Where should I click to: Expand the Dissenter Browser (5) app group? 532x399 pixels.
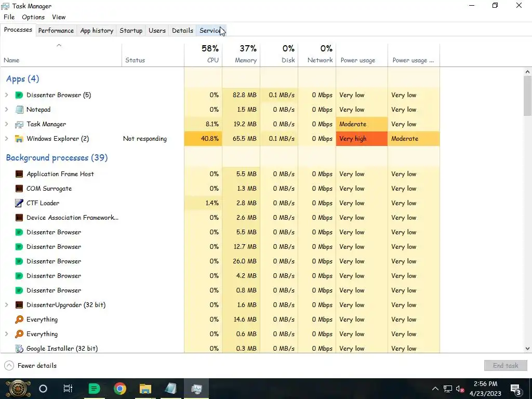[6, 95]
